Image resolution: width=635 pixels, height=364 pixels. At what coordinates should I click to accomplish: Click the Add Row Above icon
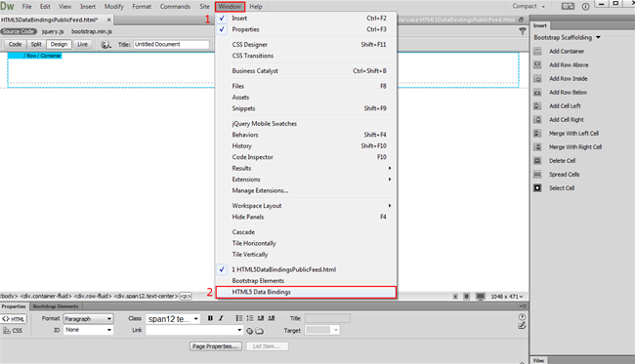(537, 65)
